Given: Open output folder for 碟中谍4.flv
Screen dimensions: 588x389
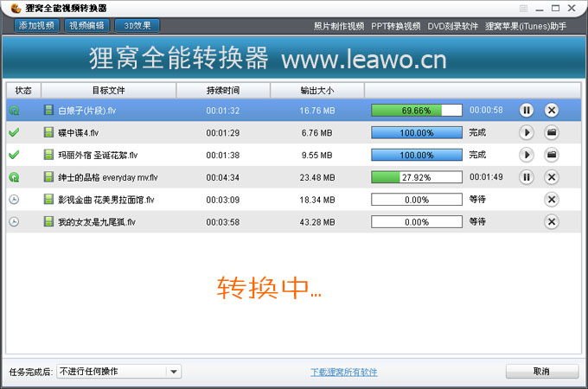Looking at the screenshot, I should point(552,132).
